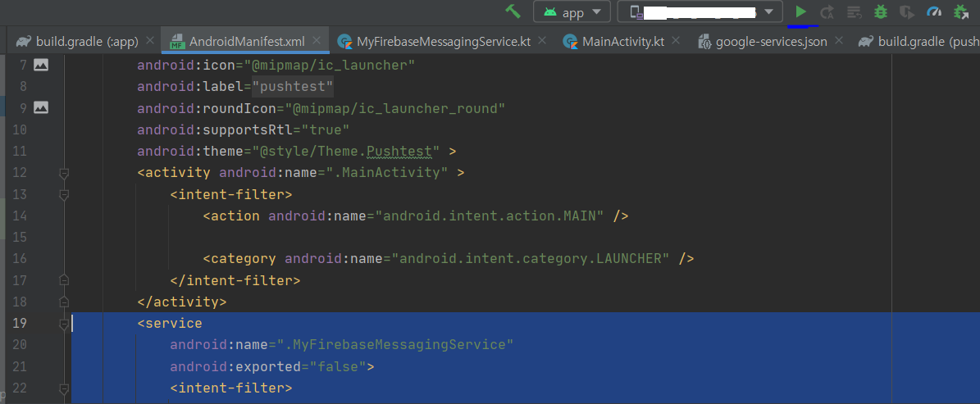This screenshot has height=404, width=980.
Task: Run app with Coverage shield icon
Action: 907,11
